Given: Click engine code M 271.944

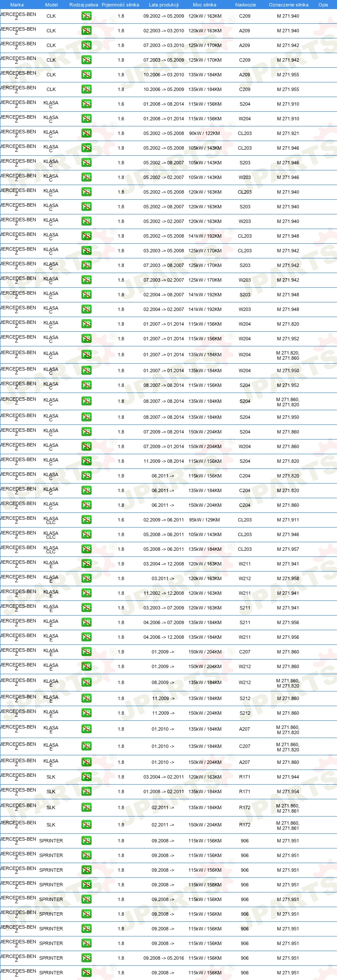Looking at the screenshot, I should [288, 777].
